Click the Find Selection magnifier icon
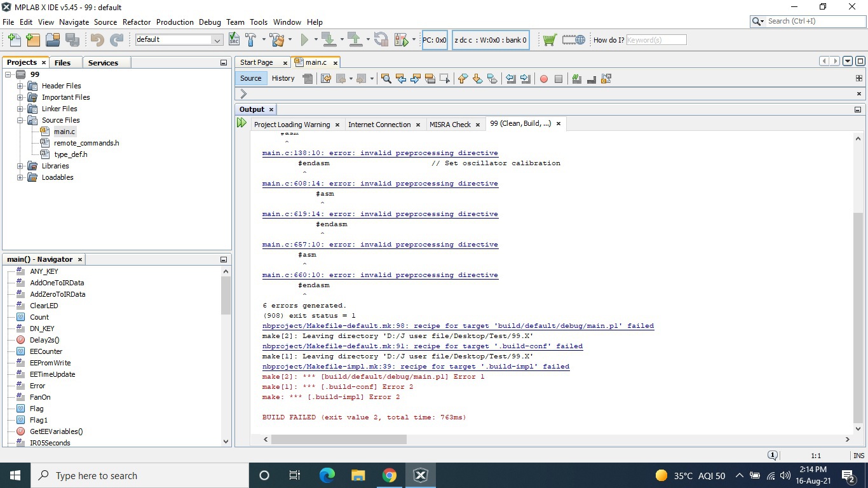 386,79
